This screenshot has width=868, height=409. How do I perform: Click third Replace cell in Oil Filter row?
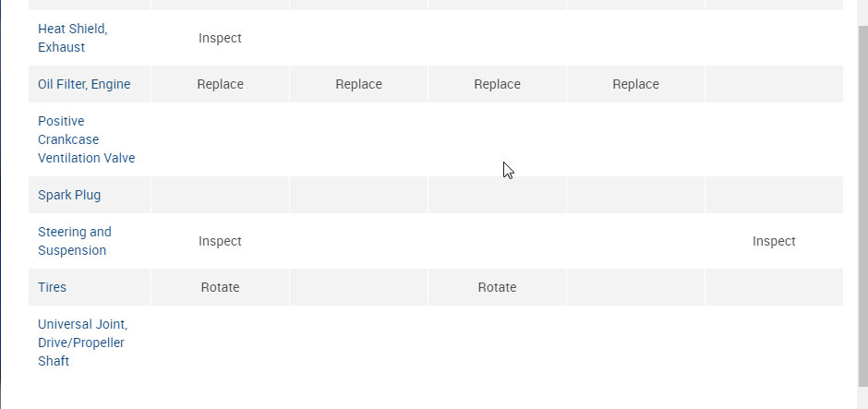point(497,84)
